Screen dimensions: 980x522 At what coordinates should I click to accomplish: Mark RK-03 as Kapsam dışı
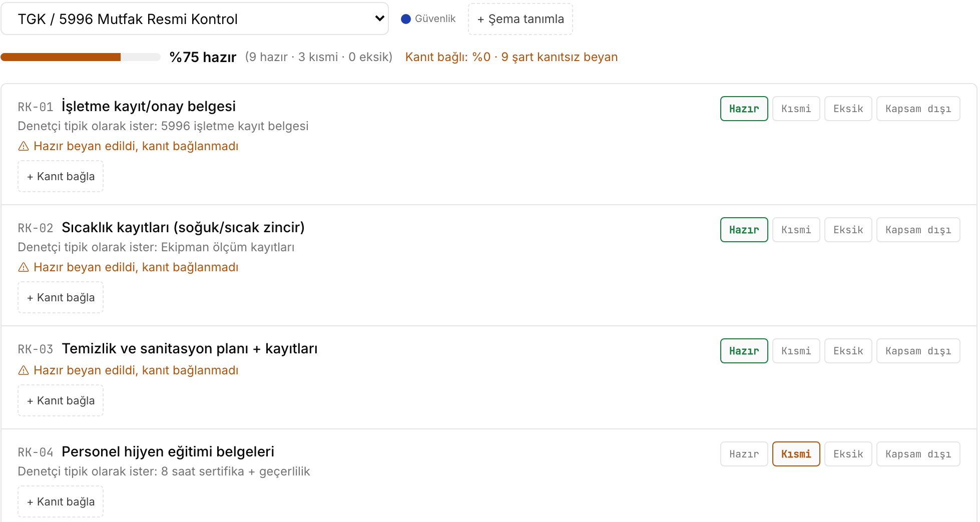coord(918,351)
